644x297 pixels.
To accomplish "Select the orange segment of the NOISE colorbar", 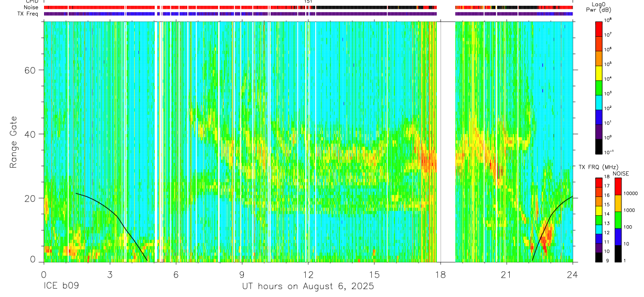I will tap(618, 203).
